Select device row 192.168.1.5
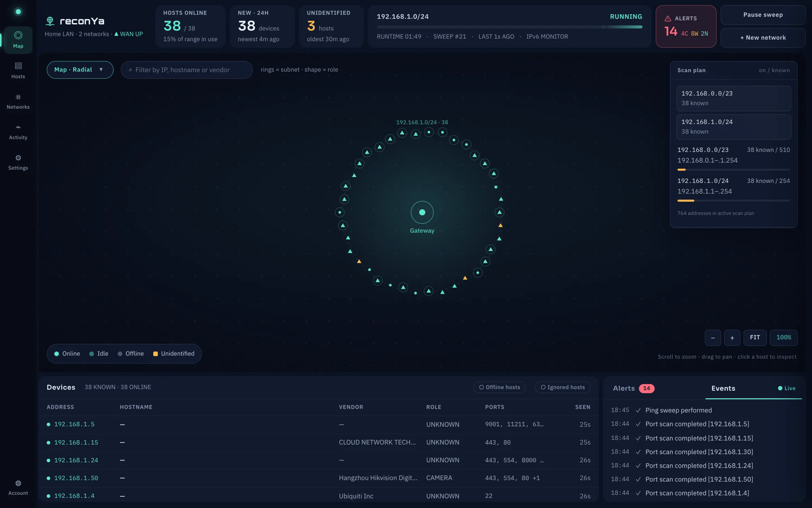The image size is (812, 508). tap(318, 424)
